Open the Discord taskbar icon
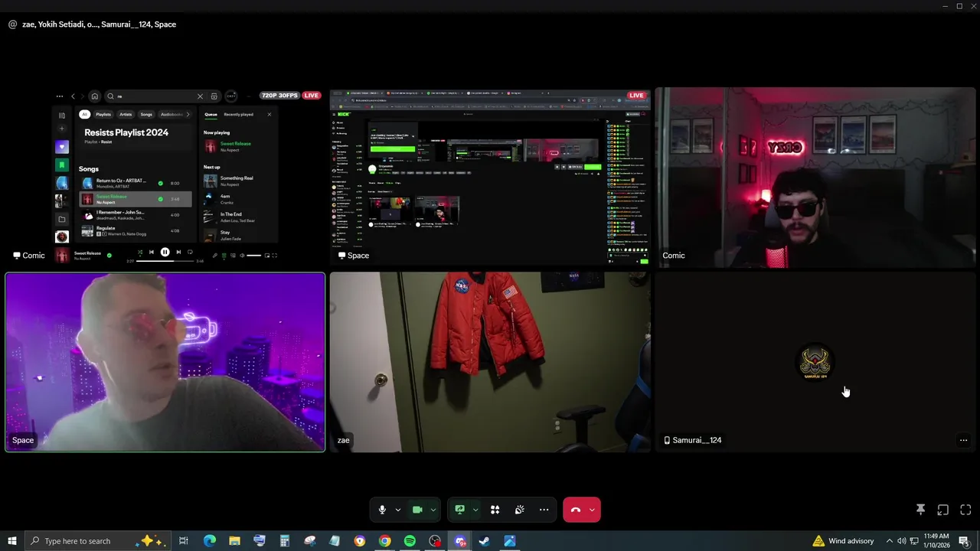The image size is (980, 551). pyautogui.click(x=459, y=541)
